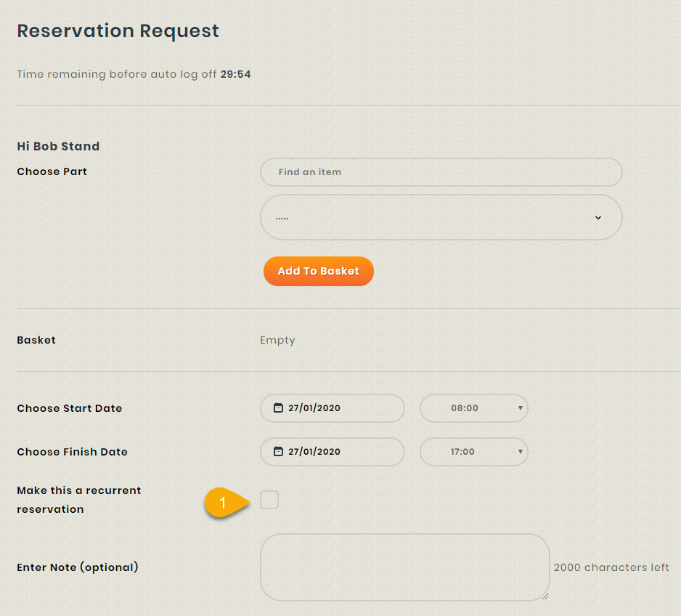Click in the 'Find an item' search field
This screenshot has width=681, height=616.
[441, 172]
